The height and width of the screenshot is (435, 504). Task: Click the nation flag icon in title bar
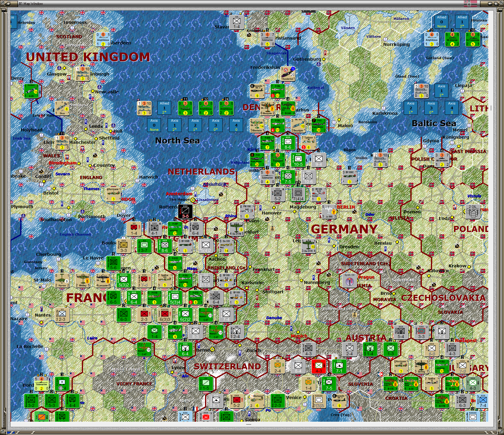470,4
